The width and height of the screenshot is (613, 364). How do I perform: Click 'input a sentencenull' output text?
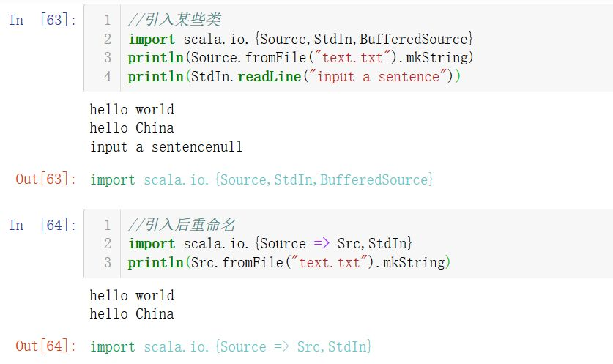point(166,147)
